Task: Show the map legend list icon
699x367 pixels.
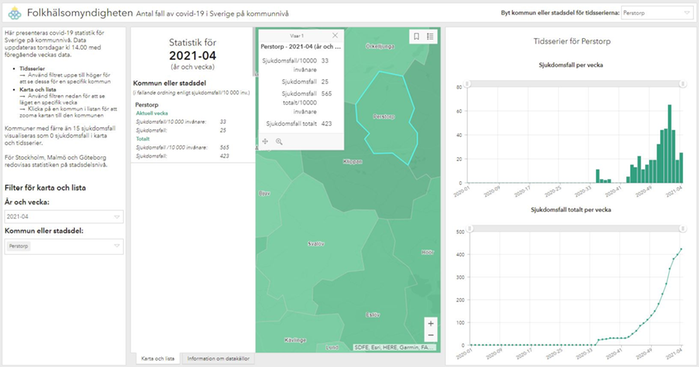Action: tap(430, 37)
